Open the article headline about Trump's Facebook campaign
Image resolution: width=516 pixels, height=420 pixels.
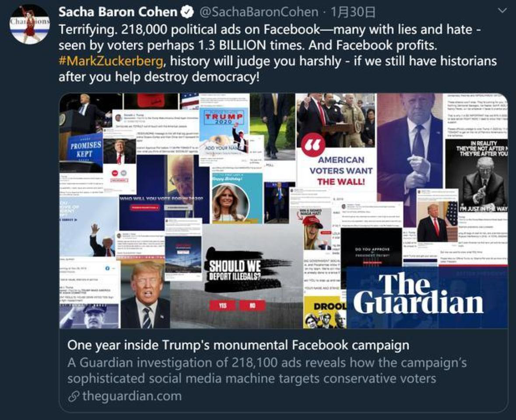pyautogui.click(x=238, y=345)
